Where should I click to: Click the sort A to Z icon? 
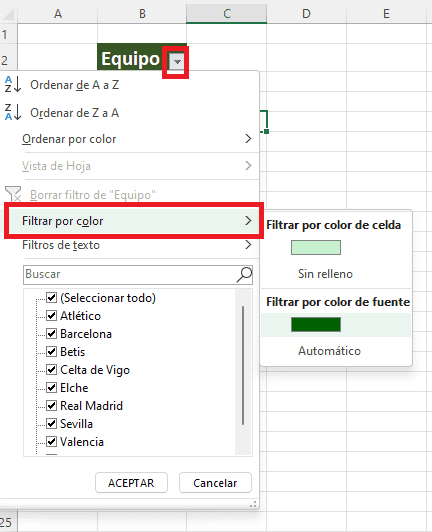coord(13,84)
